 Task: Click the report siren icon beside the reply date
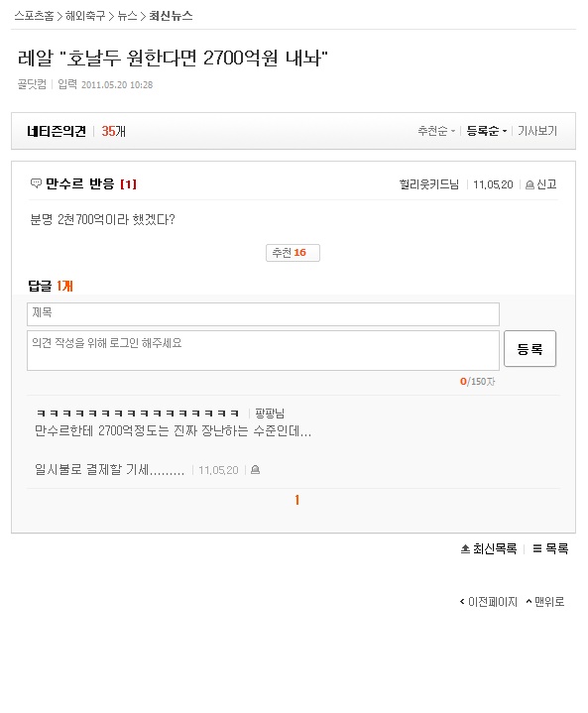[x=255, y=469]
